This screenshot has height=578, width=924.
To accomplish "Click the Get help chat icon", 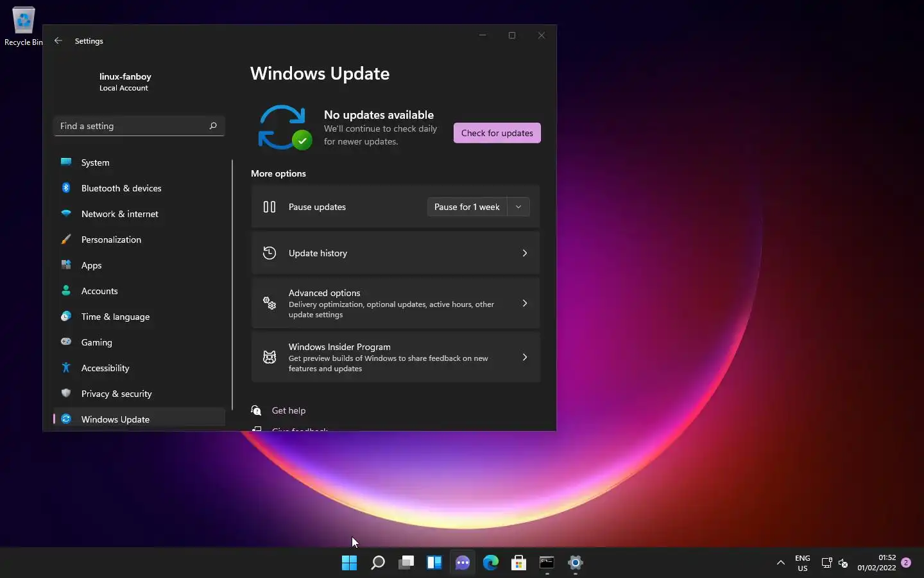I will coord(257,410).
